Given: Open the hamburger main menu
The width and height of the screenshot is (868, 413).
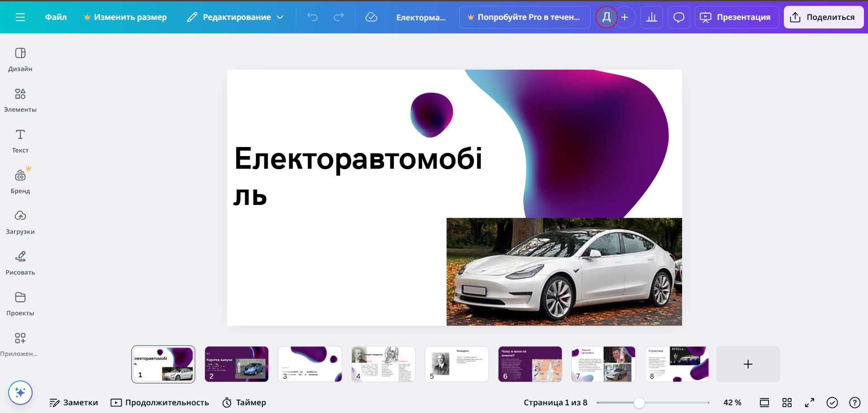Looking at the screenshot, I should tap(20, 17).
